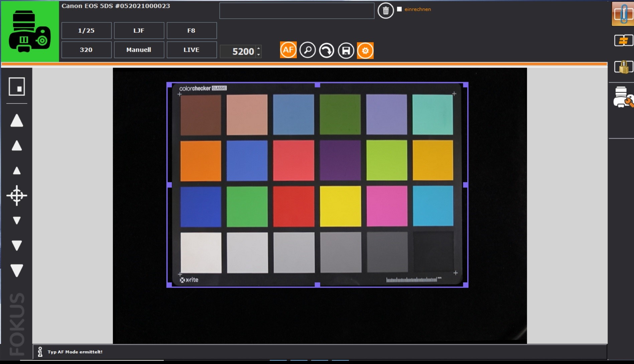Screen dimensions: 634x364
Task: Click the circular rotate arrow icon
Action: (x=327, y=50)
